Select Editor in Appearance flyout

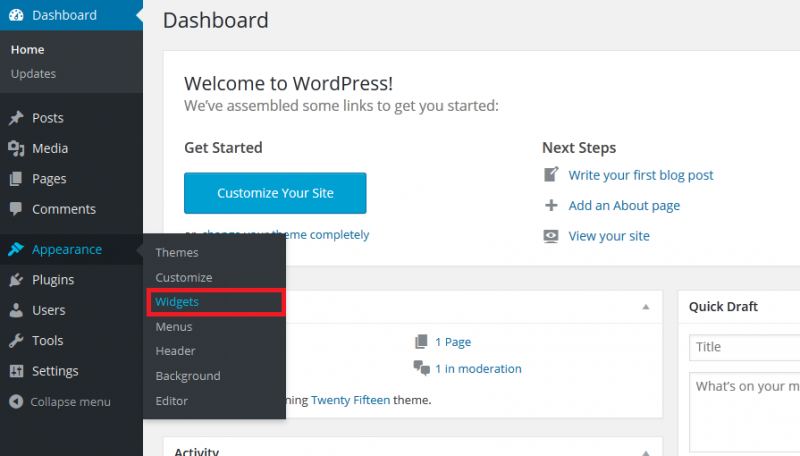pyautogui.click(x=171, y=401)
